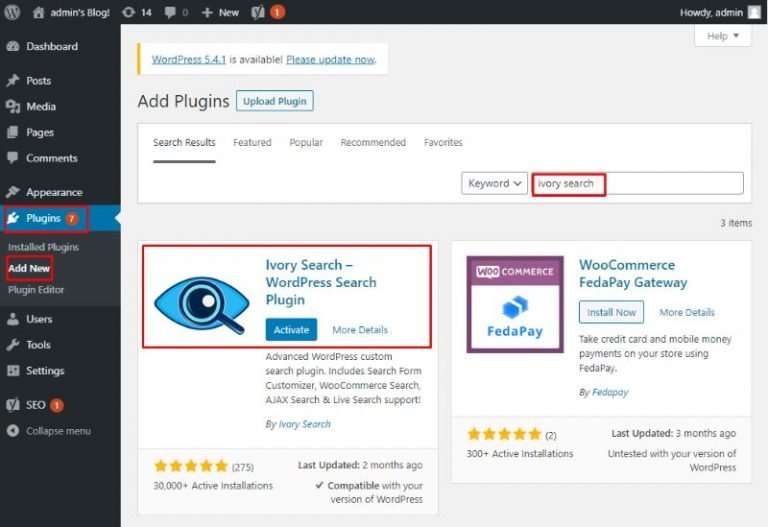
Task: Open More Details for Ivory Search
Action: click(x=360, y=330)
